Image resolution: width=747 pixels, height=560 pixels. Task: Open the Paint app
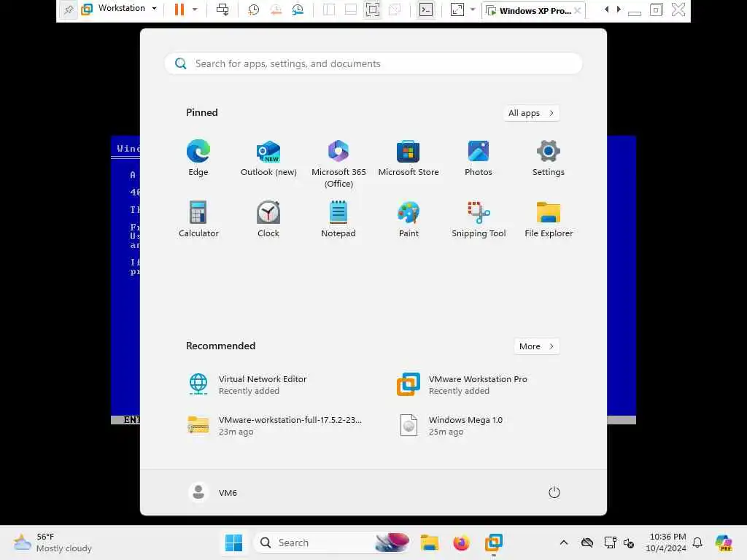coord(409,219)
